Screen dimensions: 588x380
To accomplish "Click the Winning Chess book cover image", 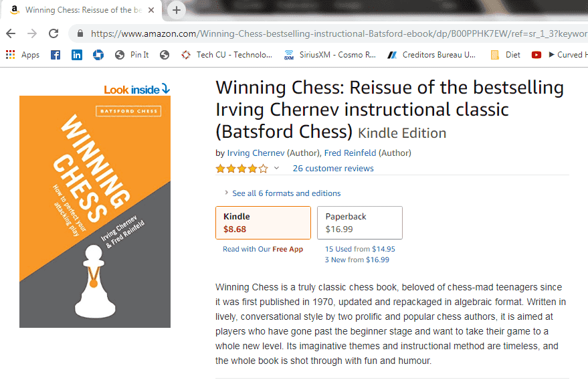I will click(x=95, y=211).
